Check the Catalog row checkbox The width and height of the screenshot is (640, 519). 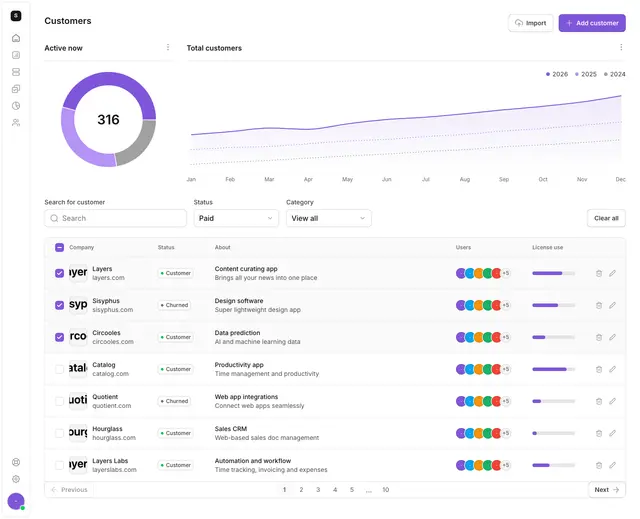click(x=60, y=369)
